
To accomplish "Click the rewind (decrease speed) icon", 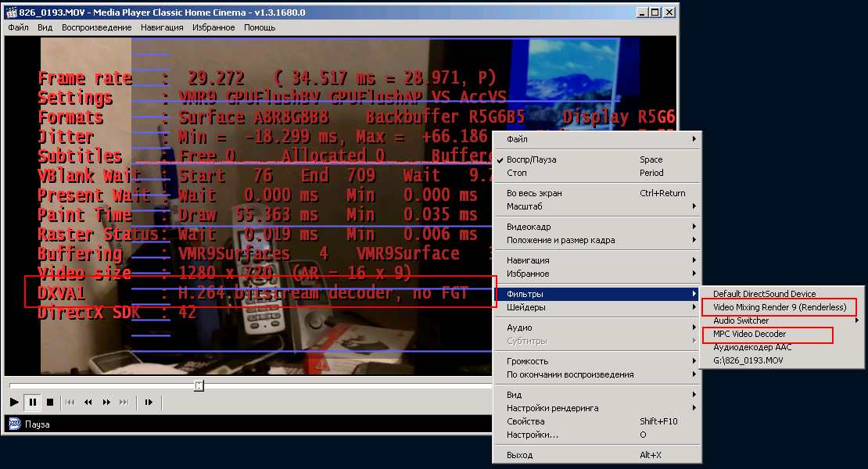I will [88, 402].
